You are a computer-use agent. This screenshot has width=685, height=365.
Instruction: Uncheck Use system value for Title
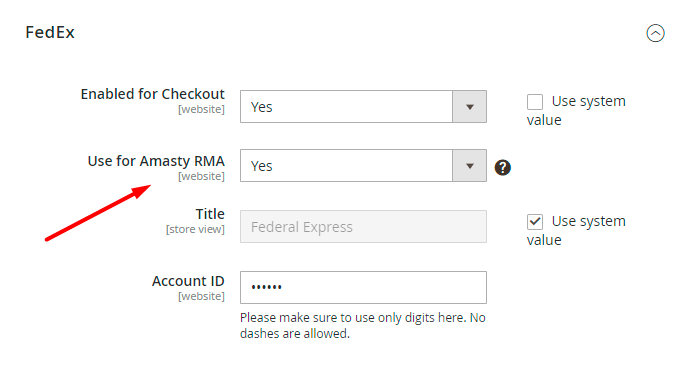pos(535,222)
